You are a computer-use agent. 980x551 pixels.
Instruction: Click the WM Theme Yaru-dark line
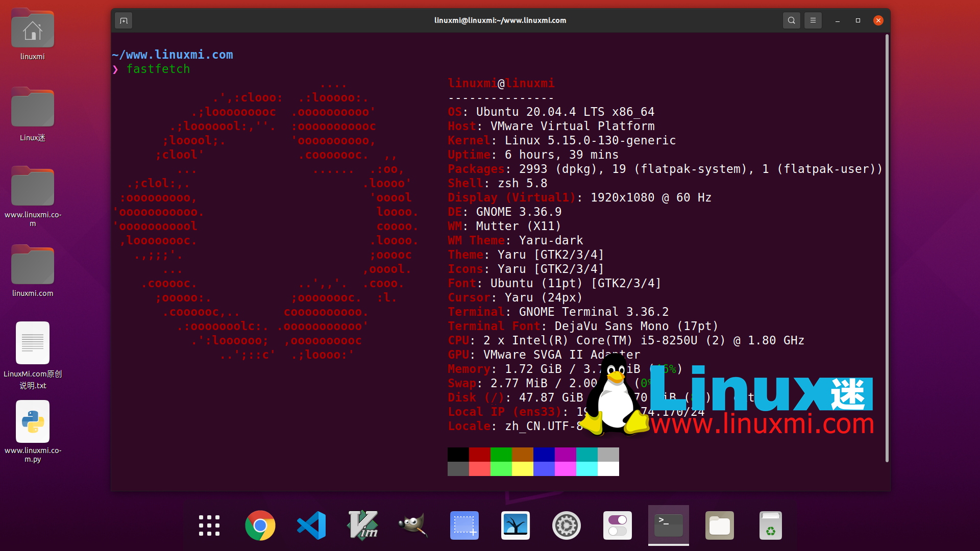click(x=516, y=240)
